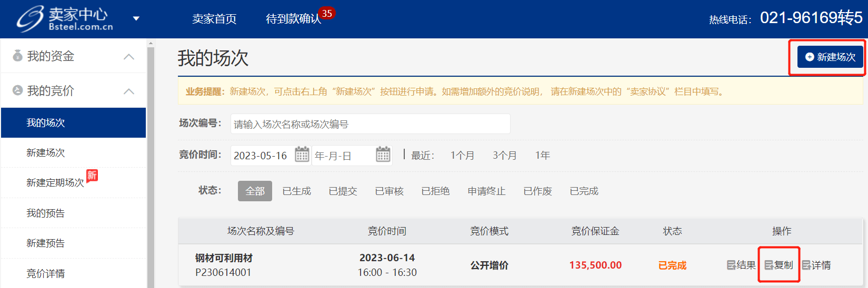Click the 我的资金 money bag icon

[x=17, y=56]
